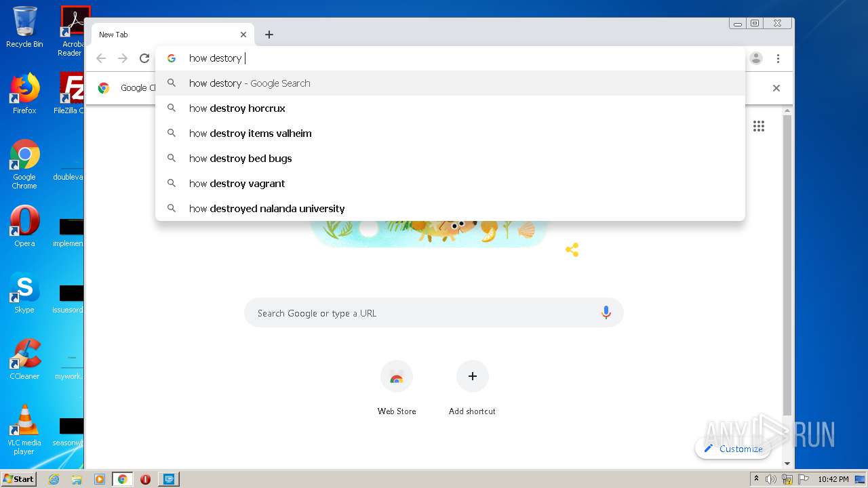868x488 pixels.
Task: Choose suggestion 'how destroy bed bugs'
Action: pyautogui.click(x=450, y=159)
